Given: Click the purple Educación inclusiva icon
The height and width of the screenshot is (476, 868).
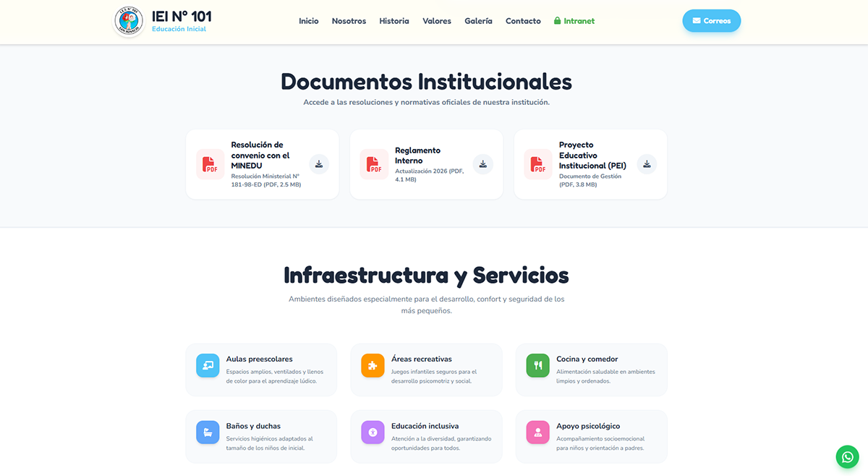Looking at the screenshot, I should coord(373,433).
